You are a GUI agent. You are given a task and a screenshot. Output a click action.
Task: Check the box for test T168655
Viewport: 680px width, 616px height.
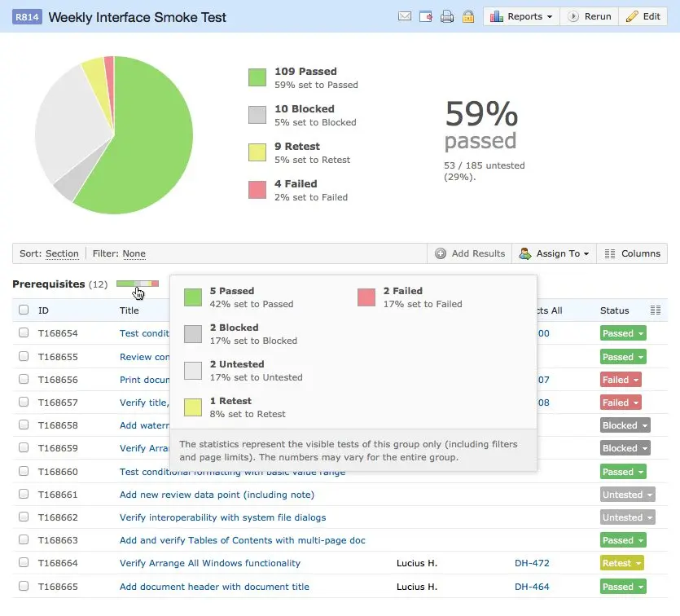click(24, 356)
